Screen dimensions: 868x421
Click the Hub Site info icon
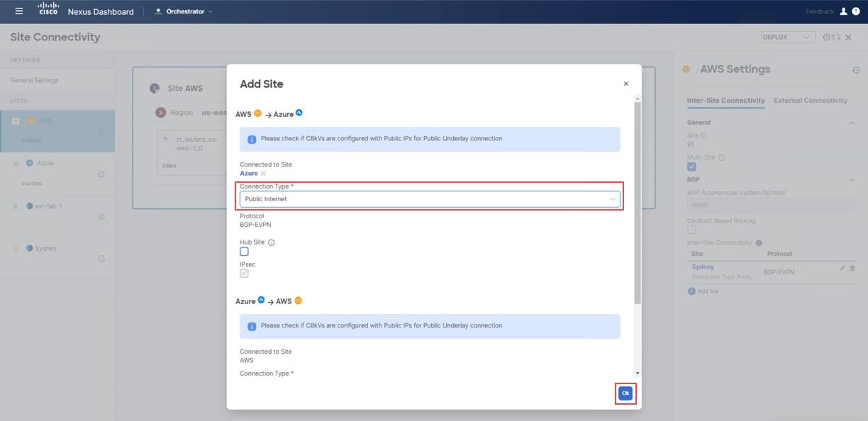pyautogui.click(x=271, y=242)
